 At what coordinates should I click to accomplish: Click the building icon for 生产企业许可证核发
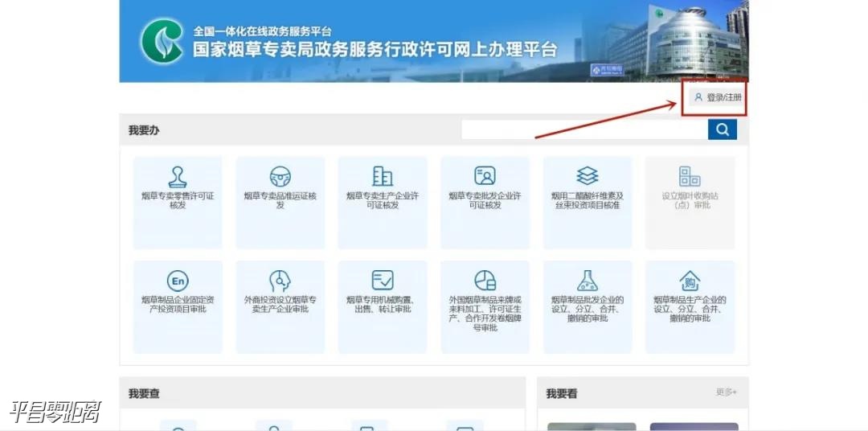click(x=383, y=177)
